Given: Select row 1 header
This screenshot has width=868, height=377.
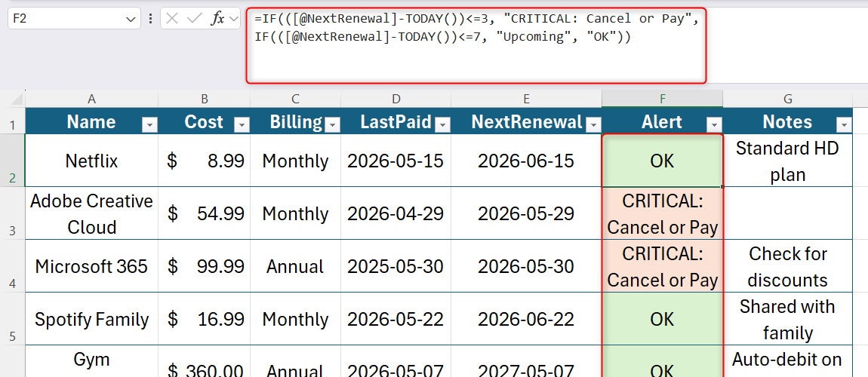Looking at the screenshot, I should click(x=13, y=121).
